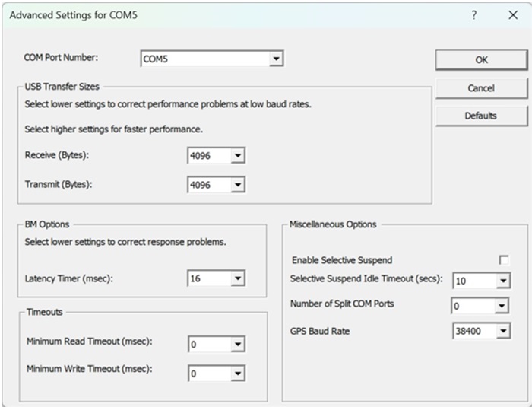The image size is (532, 407).
Task: Close the Advanced Settings dialog
Action: [x=513, y=15]
